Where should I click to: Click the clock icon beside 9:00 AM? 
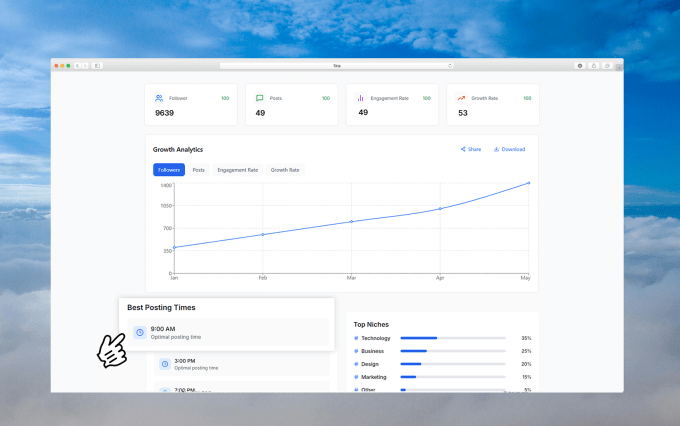[139, 332]
